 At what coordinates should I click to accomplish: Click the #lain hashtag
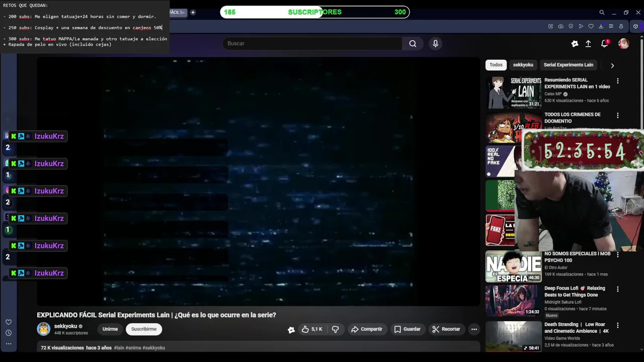tap(119, 348)
